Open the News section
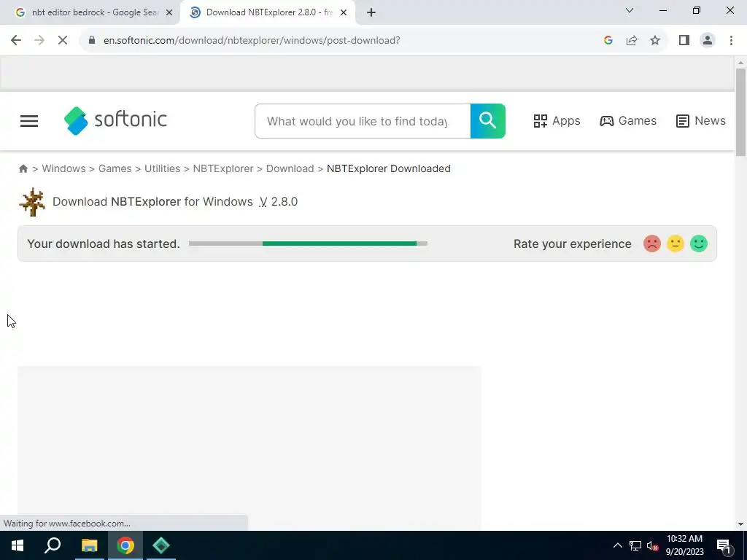 pyautogui.click(x=701, y=121)
